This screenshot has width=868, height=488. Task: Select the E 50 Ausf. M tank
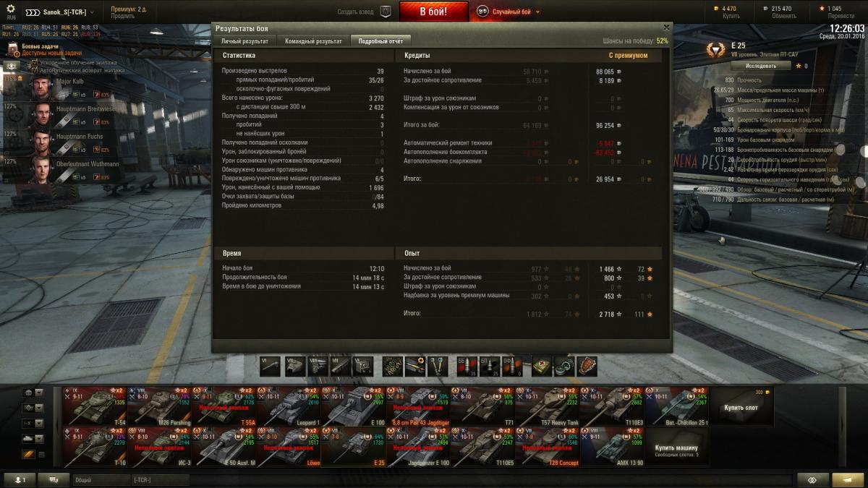tap(223, 447)
